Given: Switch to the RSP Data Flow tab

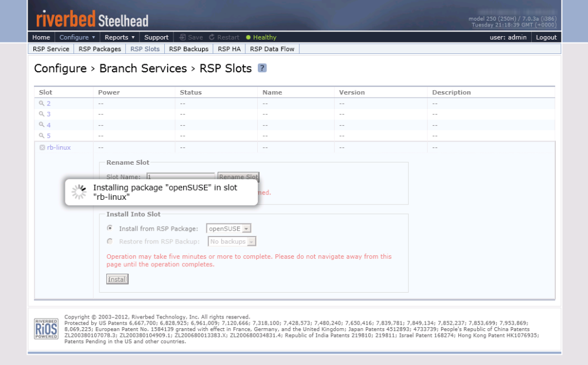Looking at the screenshot, I should (x=272, y=49).
